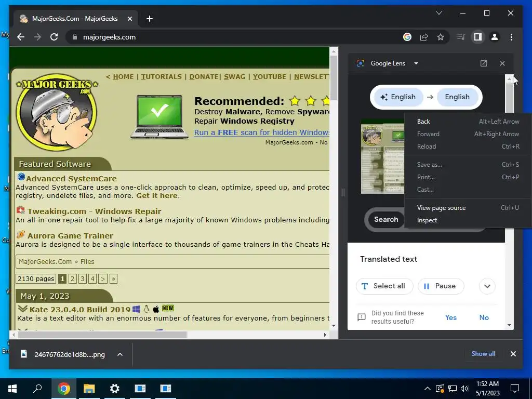
Task: Choose Back in the context menu
Action: (x=468, y=122)
